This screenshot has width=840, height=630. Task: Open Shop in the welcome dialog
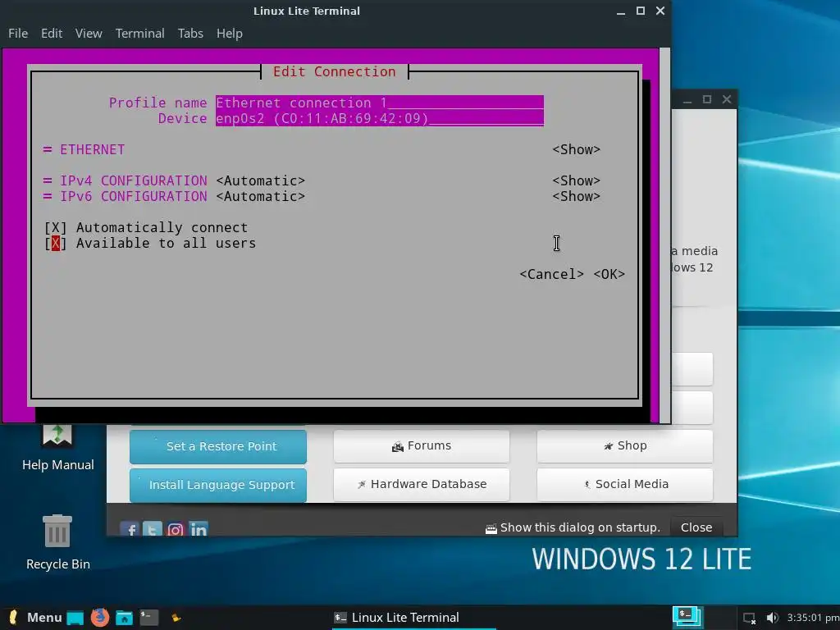tap(624, 445)
